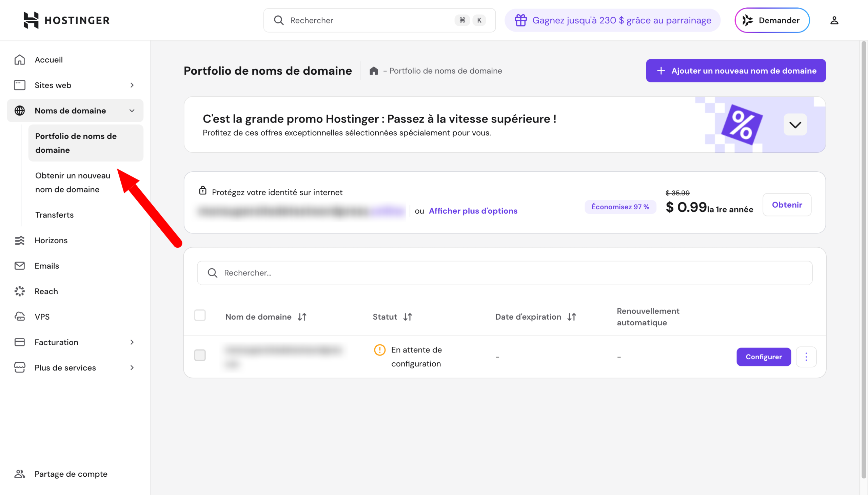Click the Horizons waves icon
The image size is (868, 495).
tap(20, 240)
